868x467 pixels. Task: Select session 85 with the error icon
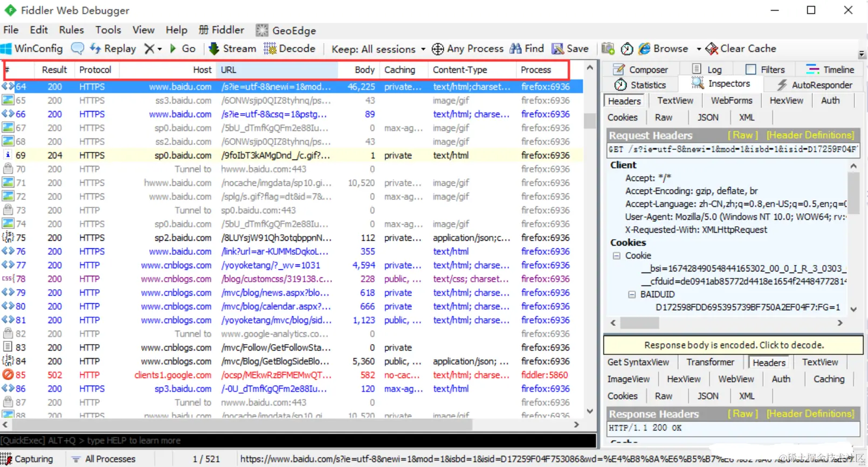pos(291,375)
